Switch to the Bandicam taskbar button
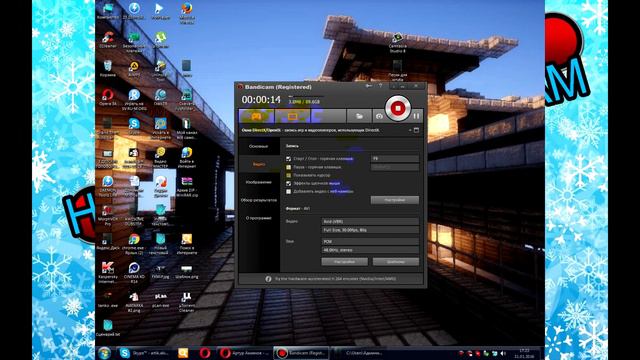The image size is (640, 360). pos(301,353)
